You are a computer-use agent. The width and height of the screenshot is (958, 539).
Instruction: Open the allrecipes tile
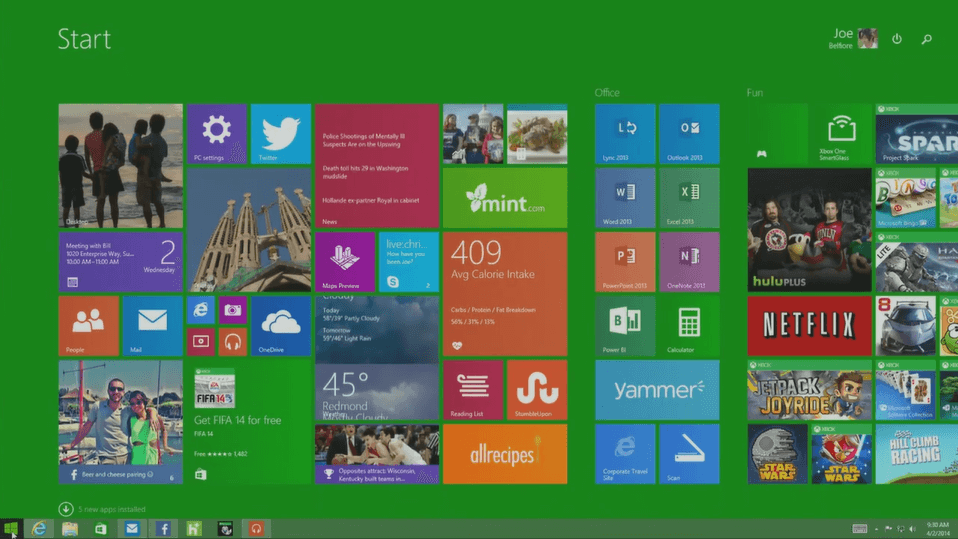tap(505, 454)
